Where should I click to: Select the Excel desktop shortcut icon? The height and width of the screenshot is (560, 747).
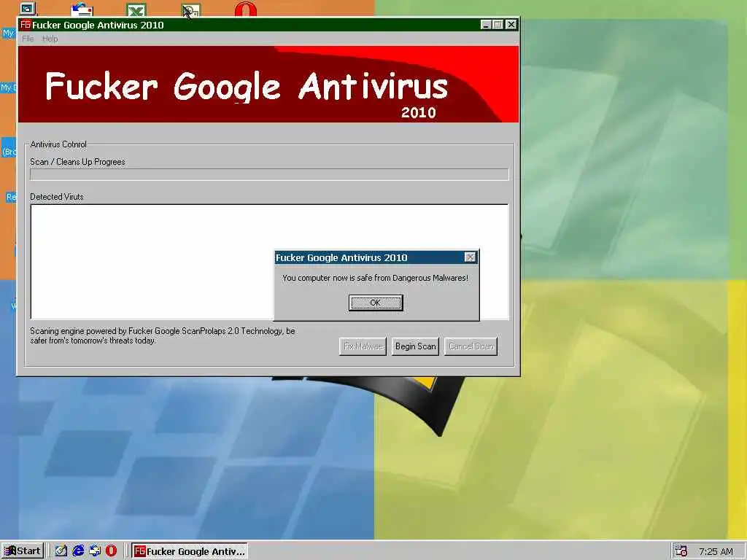click(x=136, y=9)
